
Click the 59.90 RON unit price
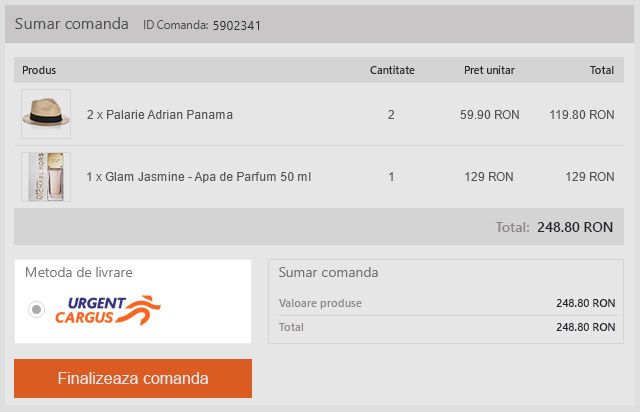point(489,115)
